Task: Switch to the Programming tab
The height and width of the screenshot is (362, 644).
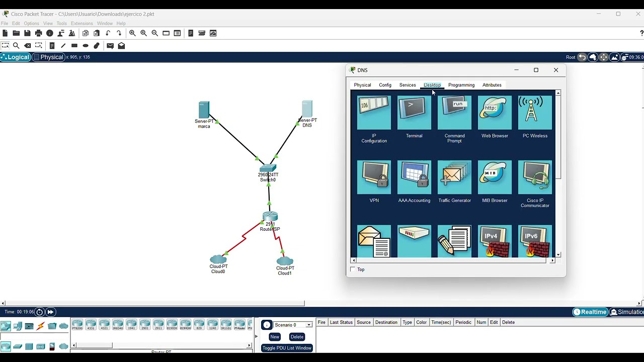Action: pos(461,85)
